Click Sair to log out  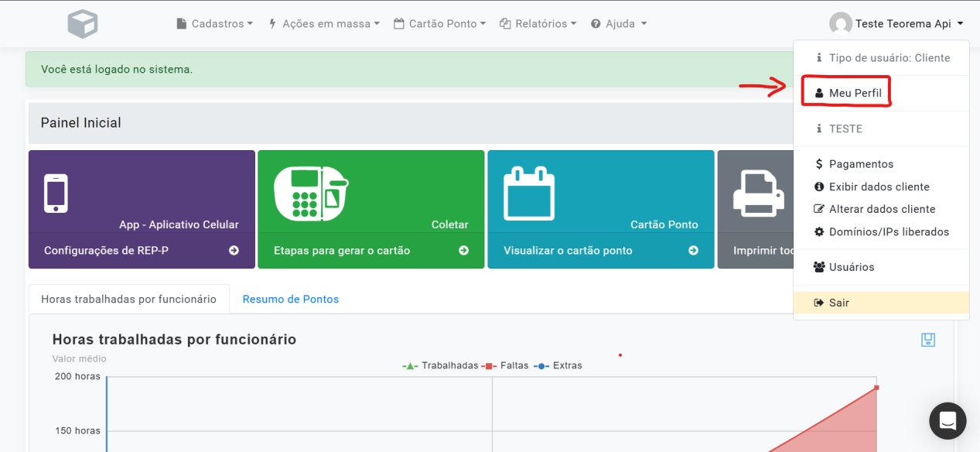pyautogui.click(x=881, y=303)
